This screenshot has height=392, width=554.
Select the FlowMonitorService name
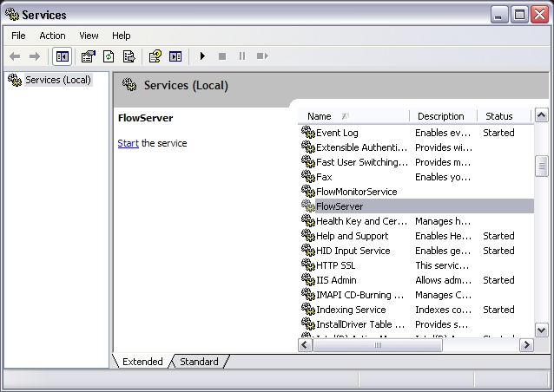pos(357,192)
